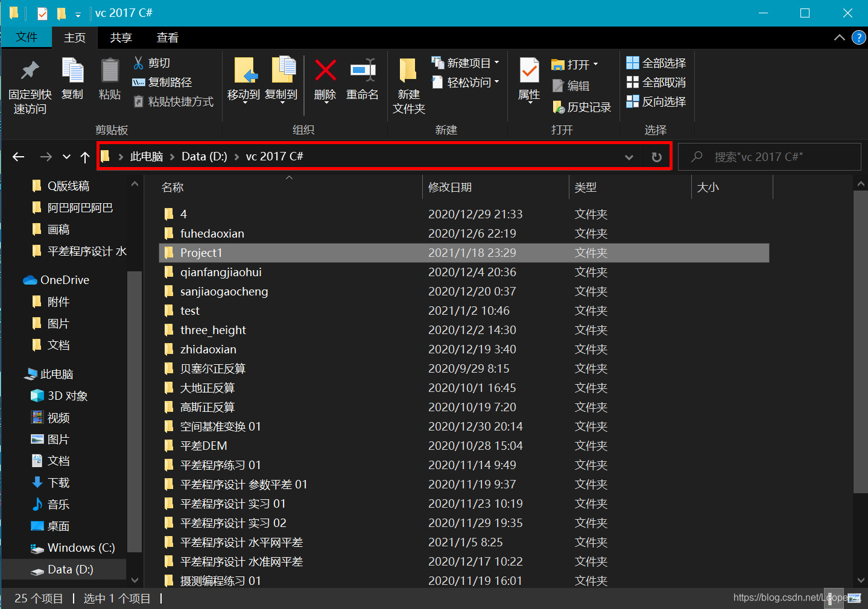Collapse the ribbon with the chevron
This screenshot has width=868, height=609.
pos(839,37)
